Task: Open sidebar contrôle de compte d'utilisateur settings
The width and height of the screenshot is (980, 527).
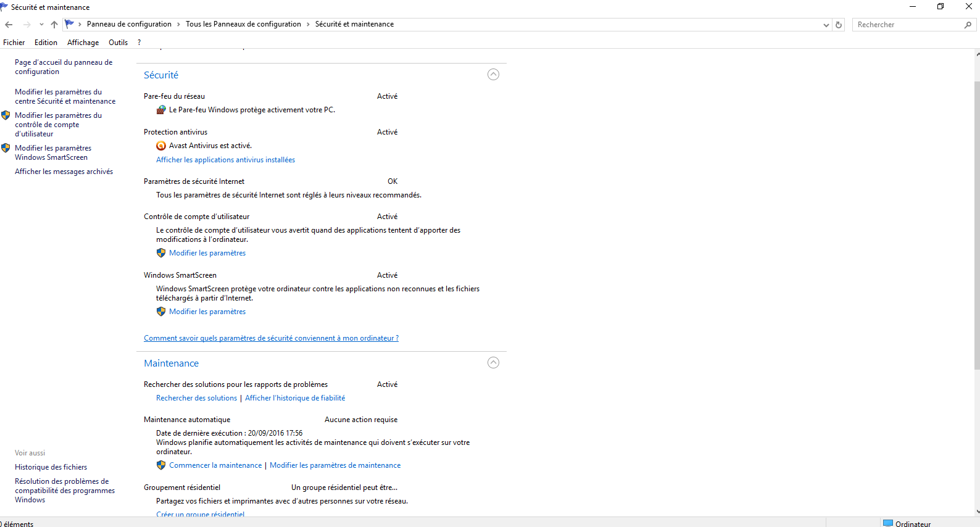Action: click(58, 125)
